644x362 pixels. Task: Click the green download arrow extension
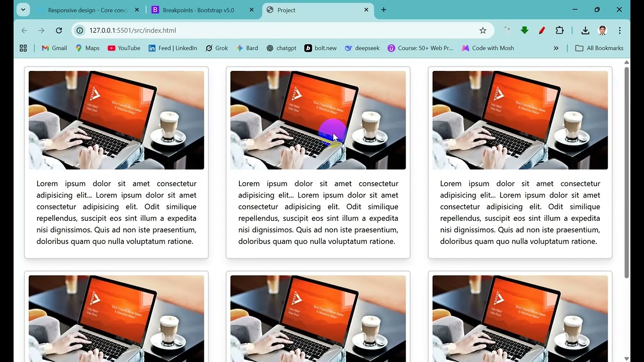click(524, 31)
